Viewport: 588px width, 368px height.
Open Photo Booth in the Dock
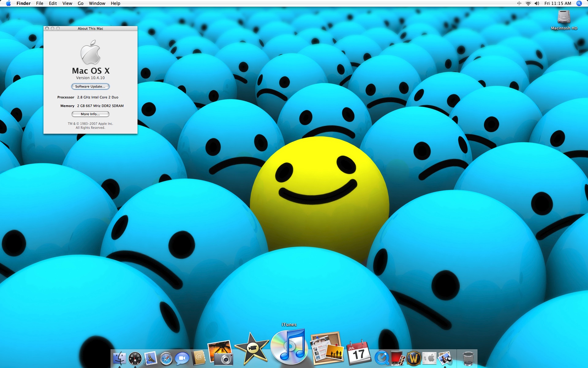click(398, 358)
